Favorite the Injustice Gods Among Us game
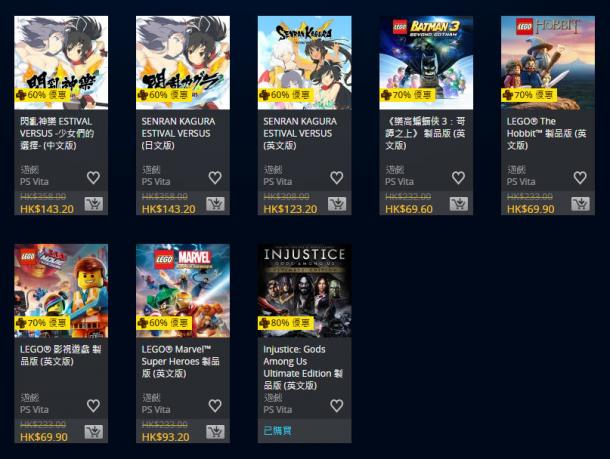 coord(337,405)
